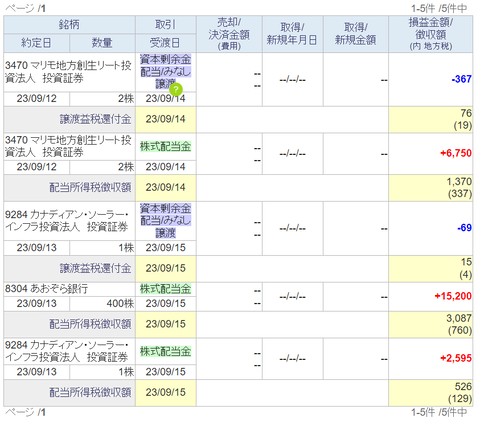Click the -367 loss amount
The width and height of the screenshot is (480, 422).
461,79
